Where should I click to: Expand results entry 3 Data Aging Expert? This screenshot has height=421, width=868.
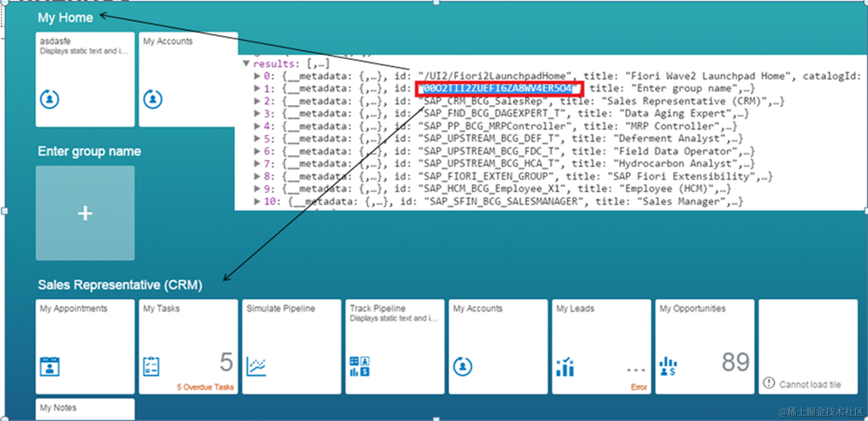pyautogui.click(x=257, y=114)
